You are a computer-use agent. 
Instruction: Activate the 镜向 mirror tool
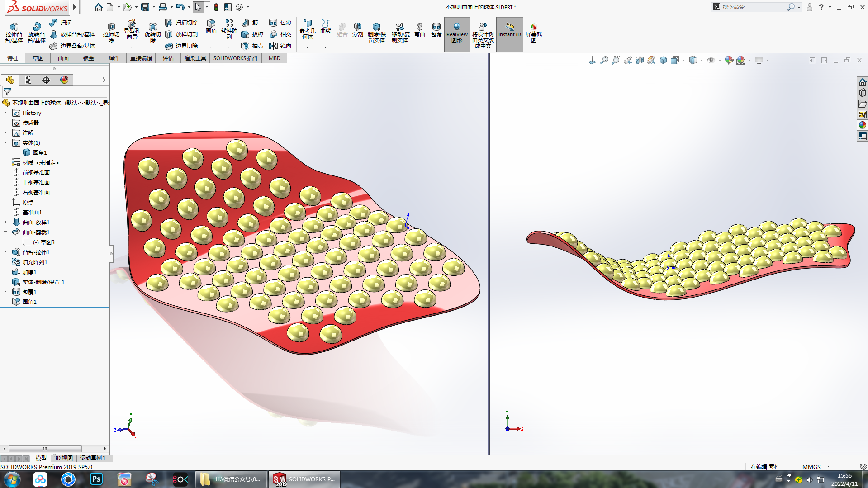tap(280, 46)
